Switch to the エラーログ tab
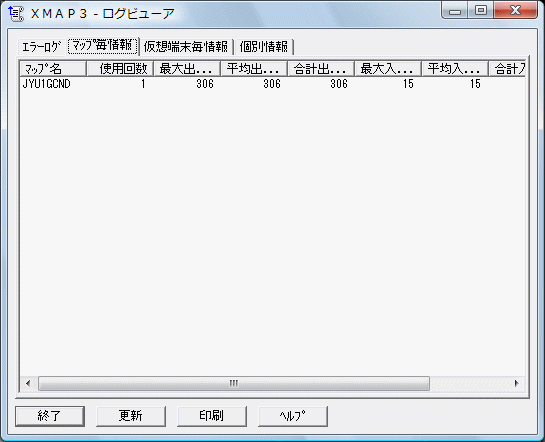Image resolution: width=545 pixels, height=442 pixels. [x=42, y=47]
